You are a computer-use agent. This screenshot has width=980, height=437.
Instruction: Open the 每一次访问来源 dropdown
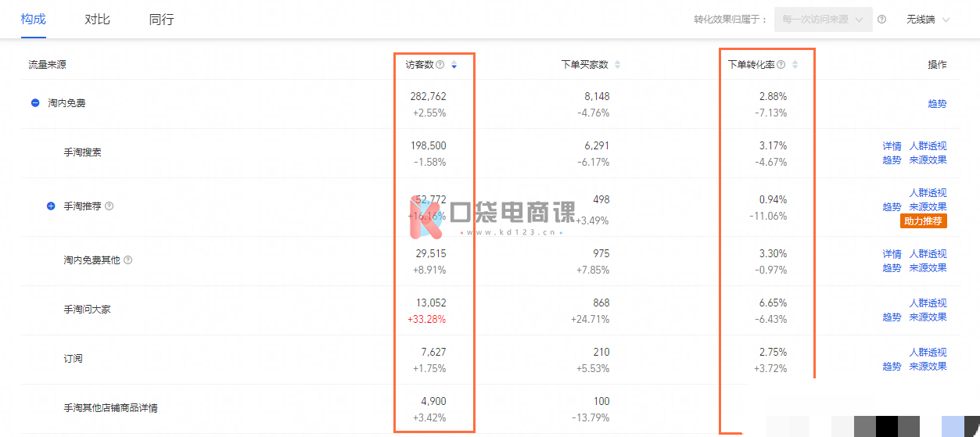824,20
